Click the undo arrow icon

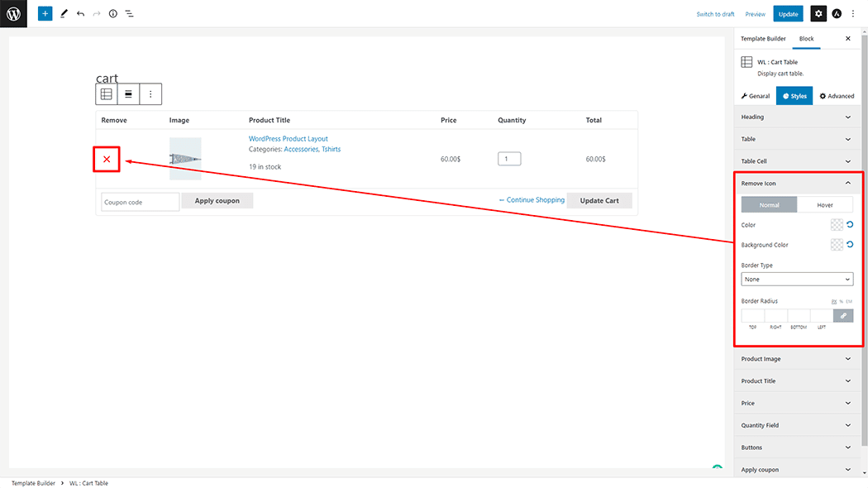click(80, 14)
